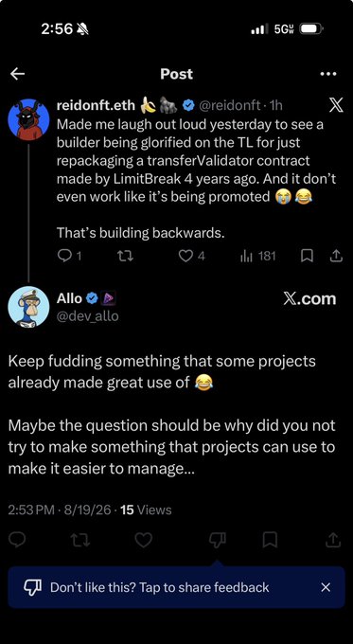Like Allo's post
The image size is (353, 644).
pos(144,540)
